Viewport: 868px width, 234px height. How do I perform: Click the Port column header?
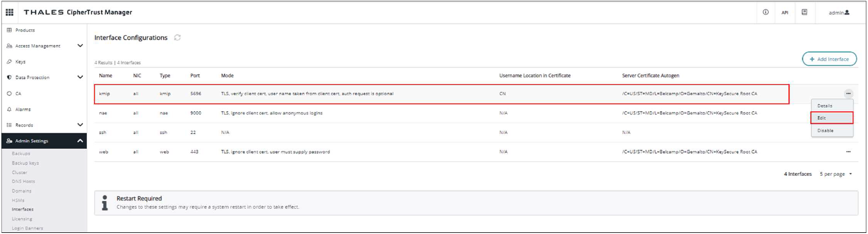click(x=196, y=76)
